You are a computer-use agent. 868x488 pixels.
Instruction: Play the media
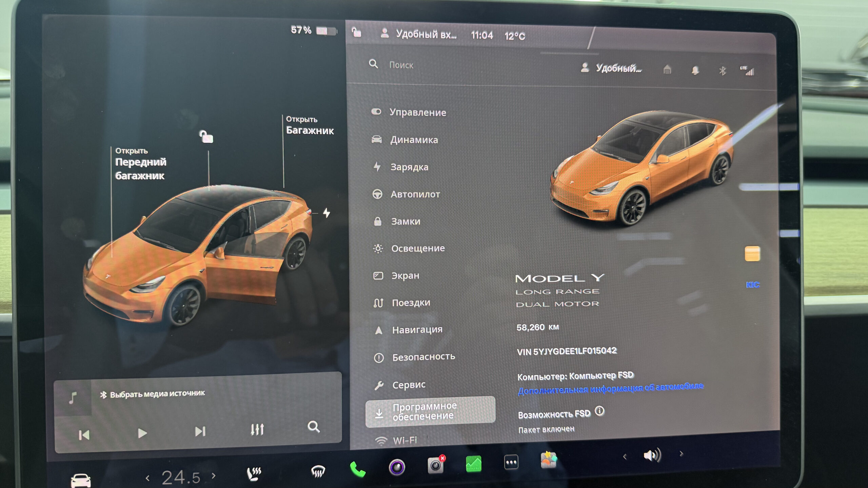pyautogui.click(x=142, y=433)
